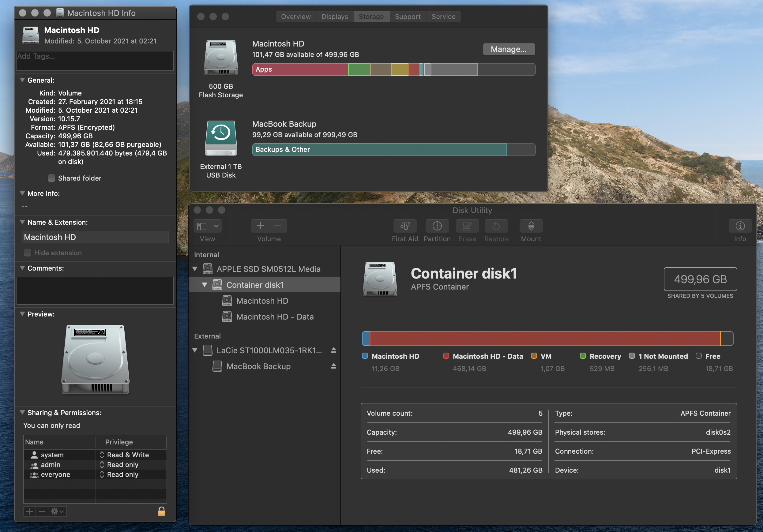Click the First Aid toolbar icon
Viewport: 763px width, 532px height.
click(x=404, y=226)
